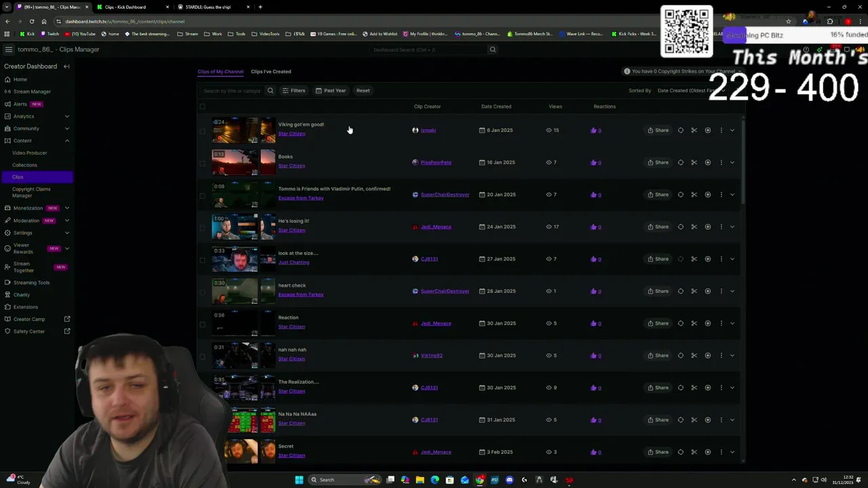The image size is (868, 488).
Task: Click the magnifier icon next to clip search
Action: (270, 90)
